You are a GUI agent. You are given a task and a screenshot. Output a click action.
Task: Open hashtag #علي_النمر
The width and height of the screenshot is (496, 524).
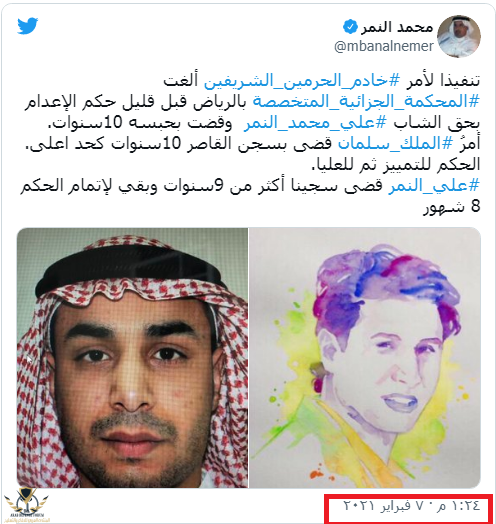tap(434, 186)
